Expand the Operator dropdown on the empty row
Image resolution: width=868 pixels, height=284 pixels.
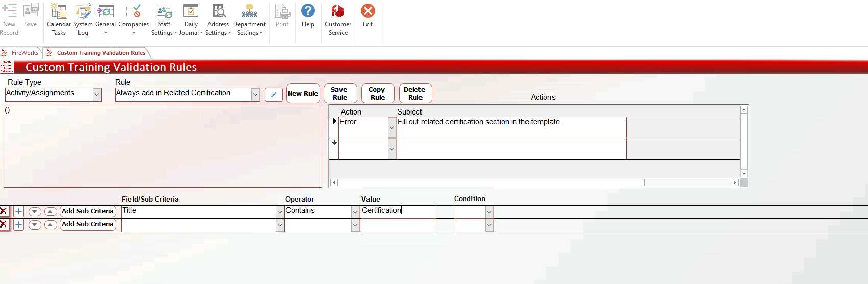point(355,225)
